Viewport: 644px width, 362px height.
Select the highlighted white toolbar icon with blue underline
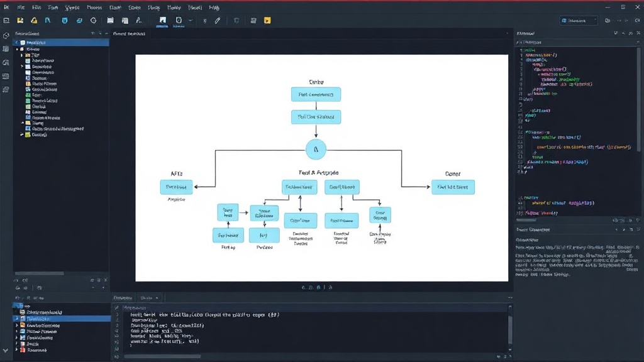163,21
